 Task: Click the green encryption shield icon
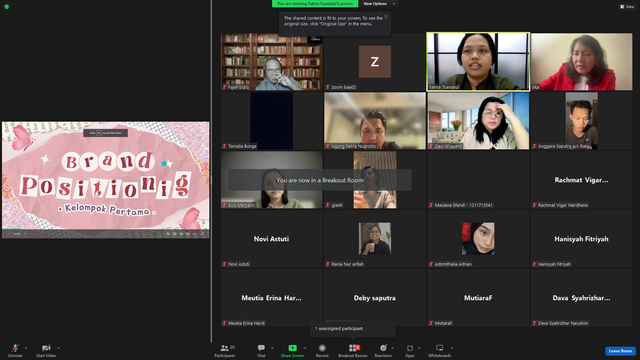(7, 7)
